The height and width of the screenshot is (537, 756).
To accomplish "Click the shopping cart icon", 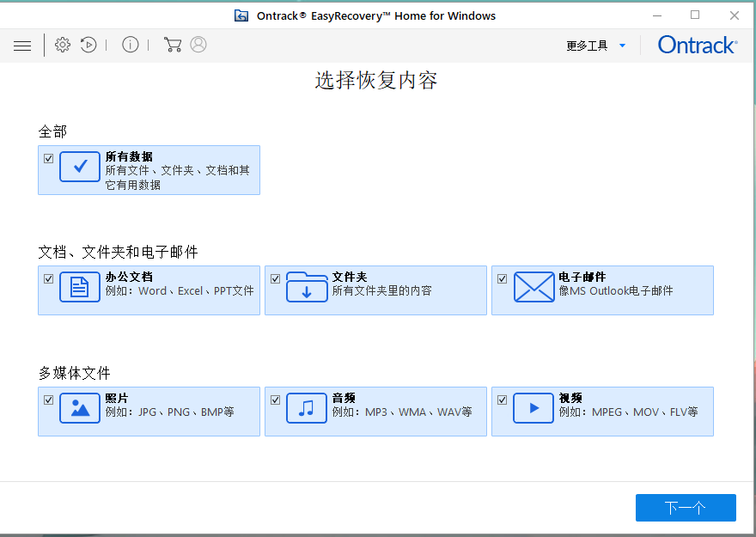I will [x=173, y=45].
